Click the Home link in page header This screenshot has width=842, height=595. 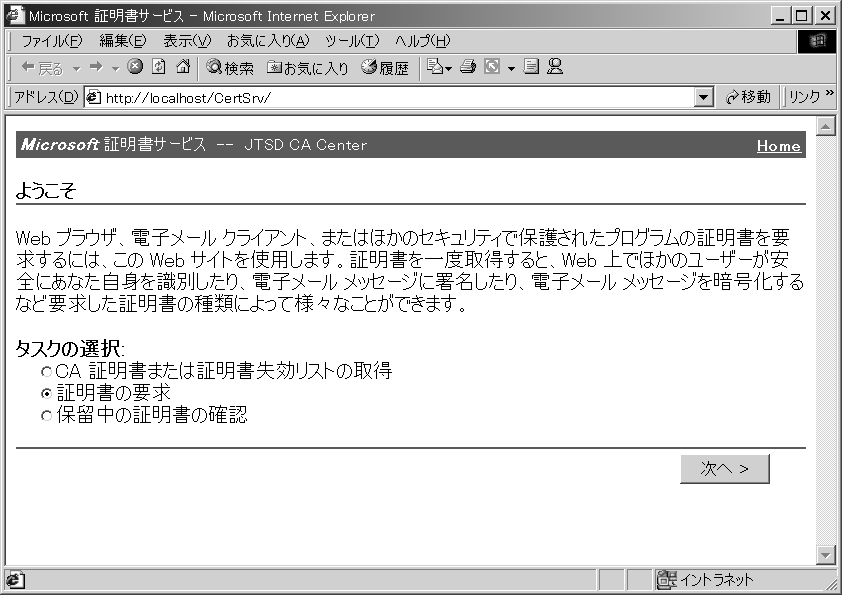point(778,146)
